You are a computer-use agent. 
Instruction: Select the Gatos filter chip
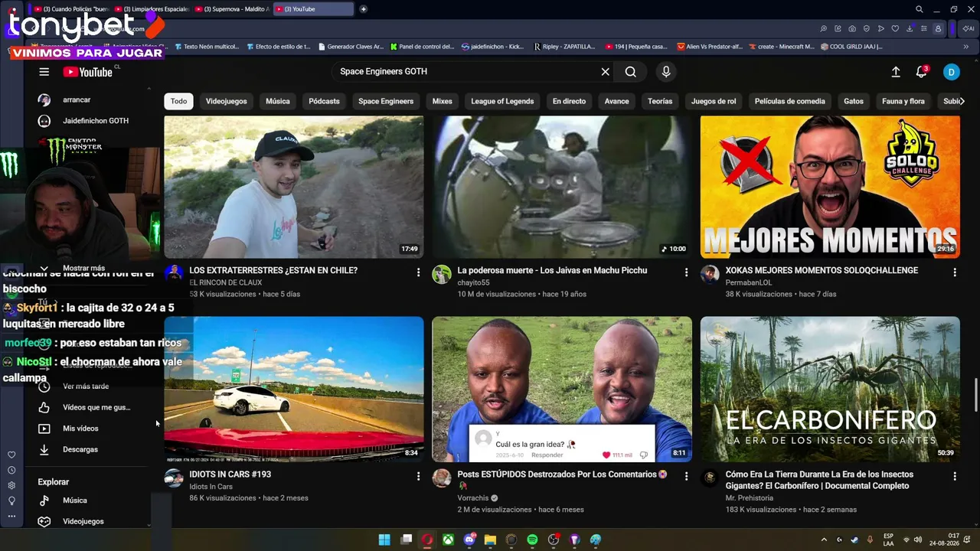854,101
